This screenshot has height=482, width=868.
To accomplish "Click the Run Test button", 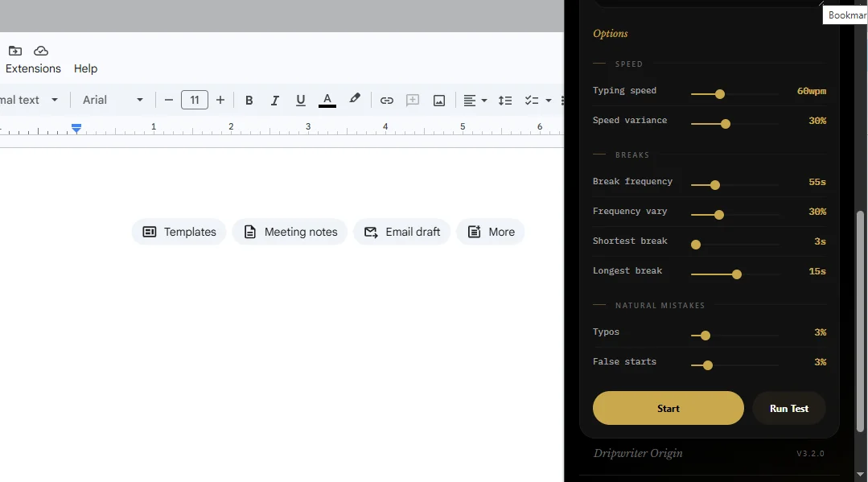I will pos(789,408).
